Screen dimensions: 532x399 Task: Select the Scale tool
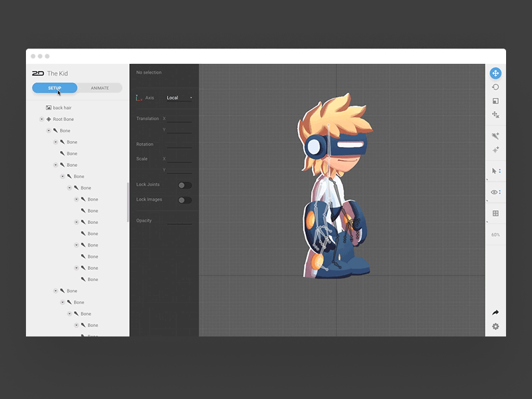[495, 101]
